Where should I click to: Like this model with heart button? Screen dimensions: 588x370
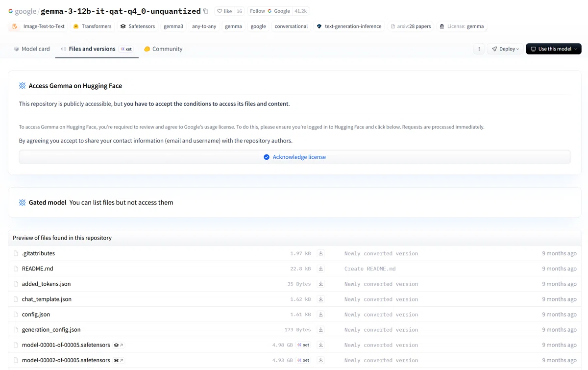click(224, 11)
